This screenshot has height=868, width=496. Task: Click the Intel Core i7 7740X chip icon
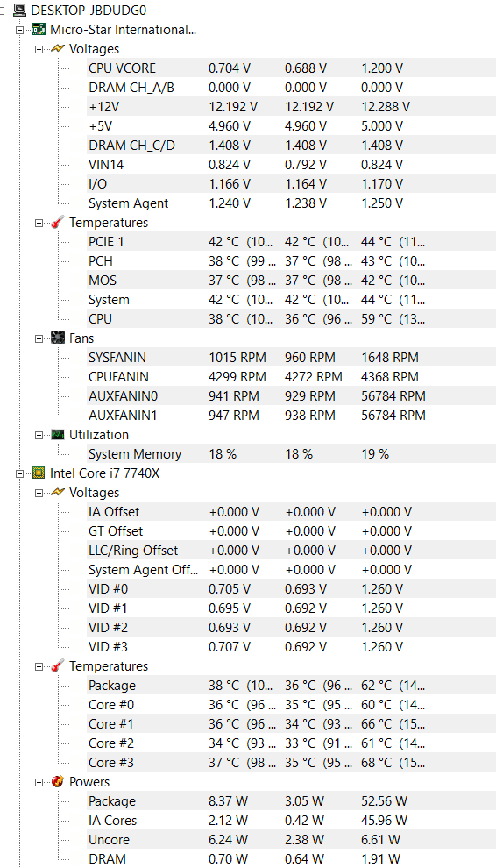pyautogui.click(x=39, y=473)
